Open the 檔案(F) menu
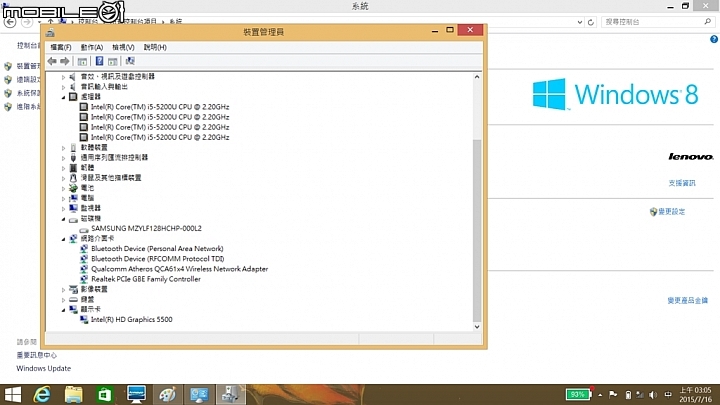 pos(61,47)
